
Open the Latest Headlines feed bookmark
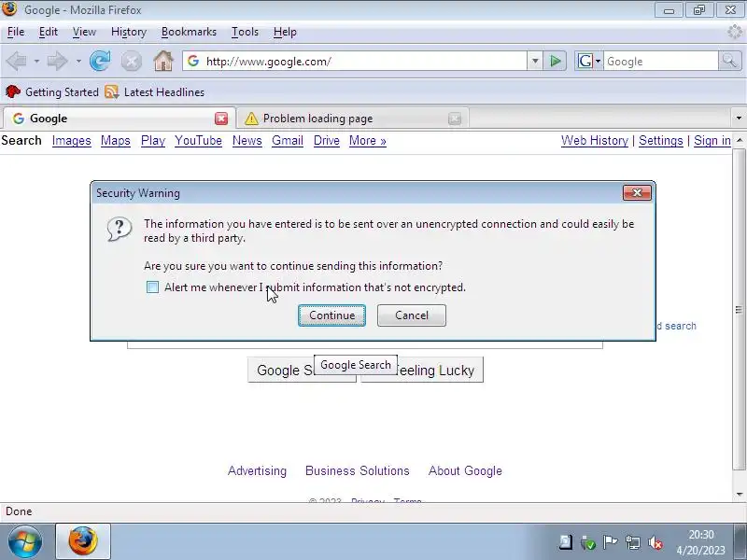[x=154, y=91]
